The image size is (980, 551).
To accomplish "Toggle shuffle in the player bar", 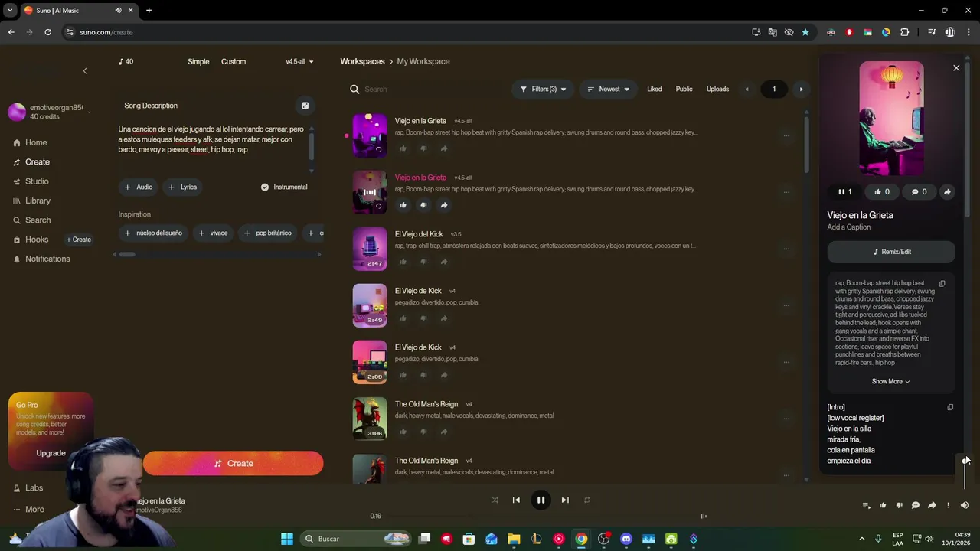I will (495, 500).
